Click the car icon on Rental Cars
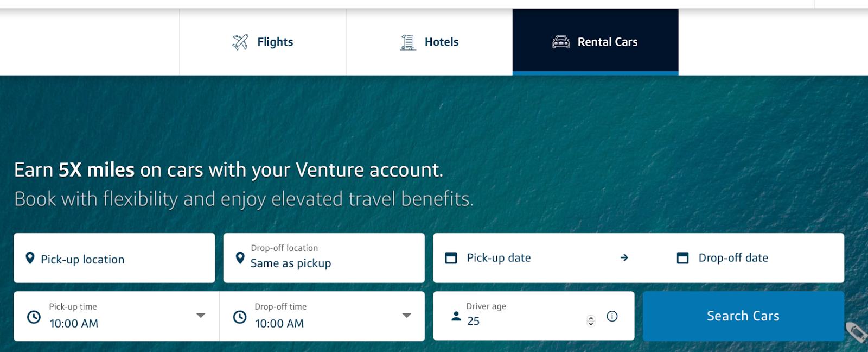Image resolution: width=868 pixels, height=352 pixels. (x=561, y=42)
